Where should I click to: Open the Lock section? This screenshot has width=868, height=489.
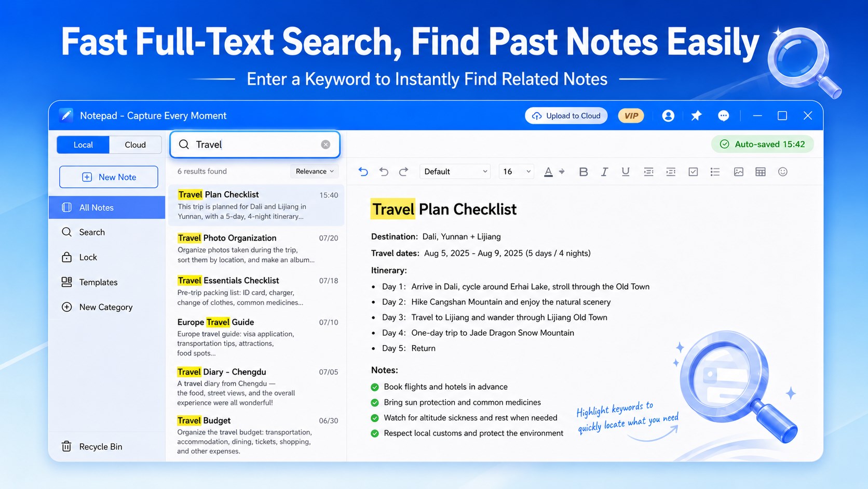pos(107,257)
